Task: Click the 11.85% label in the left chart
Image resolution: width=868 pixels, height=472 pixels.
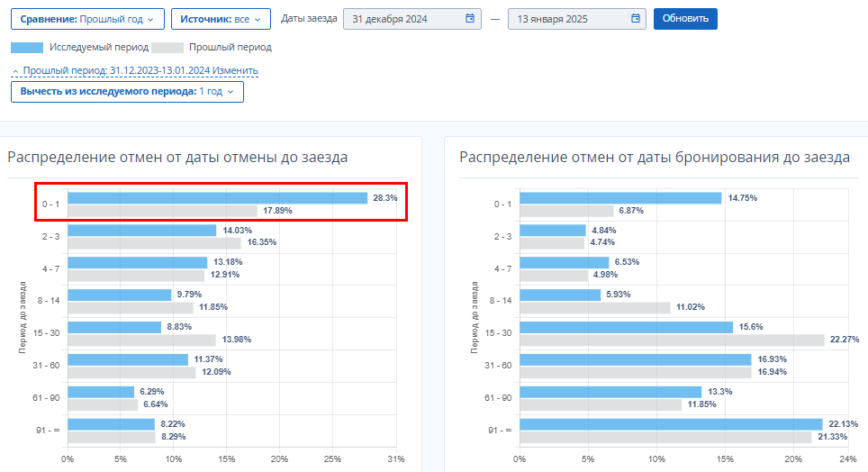Action: click(213, 307)
